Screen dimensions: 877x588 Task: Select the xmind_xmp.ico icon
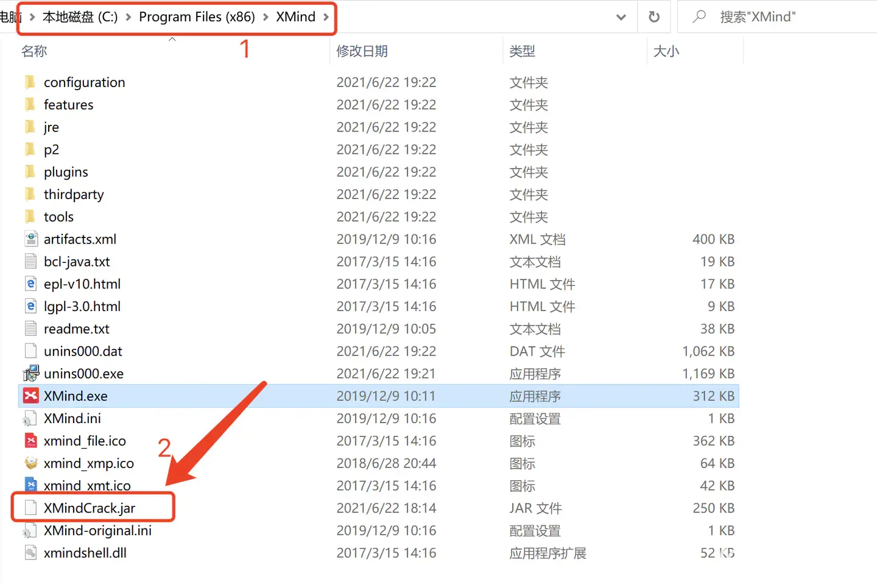pos(30,463)
